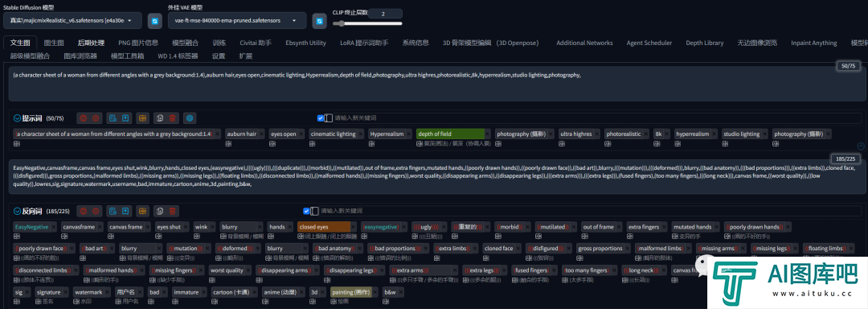This screenshot has width=868, height=309.
Task: Toggle the checkbox beside 反向词 keyword input
Action: 307,211
